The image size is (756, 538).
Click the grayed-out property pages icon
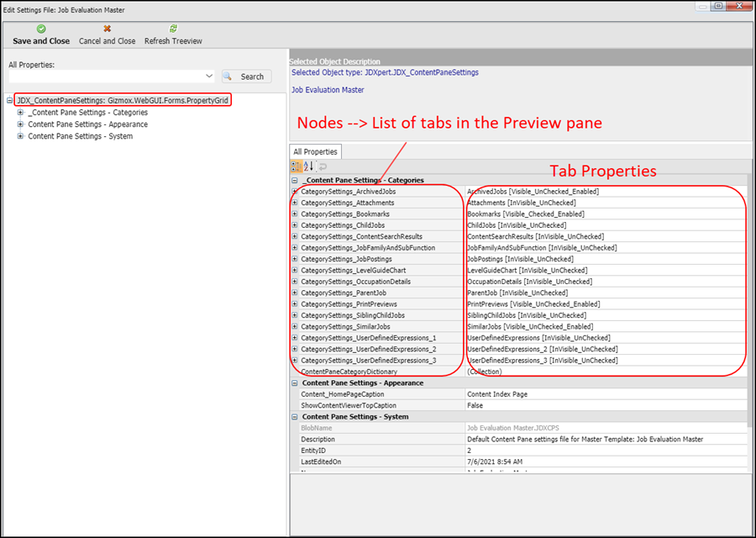coord(322,166)
